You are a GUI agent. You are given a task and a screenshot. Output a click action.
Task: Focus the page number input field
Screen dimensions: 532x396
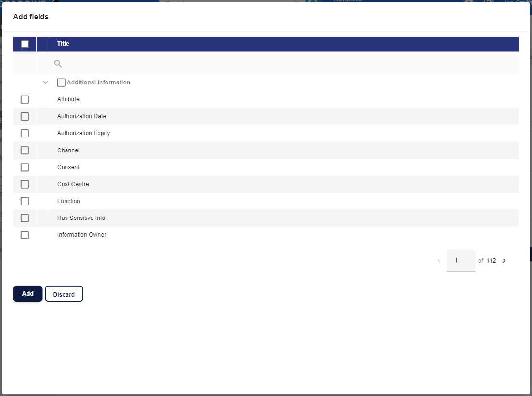point(461,260)
